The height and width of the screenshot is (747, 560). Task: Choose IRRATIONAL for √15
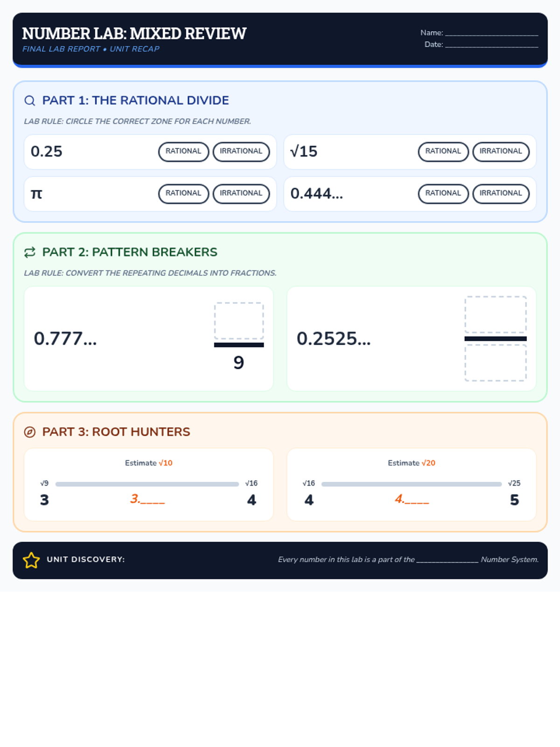click(501, 152)
